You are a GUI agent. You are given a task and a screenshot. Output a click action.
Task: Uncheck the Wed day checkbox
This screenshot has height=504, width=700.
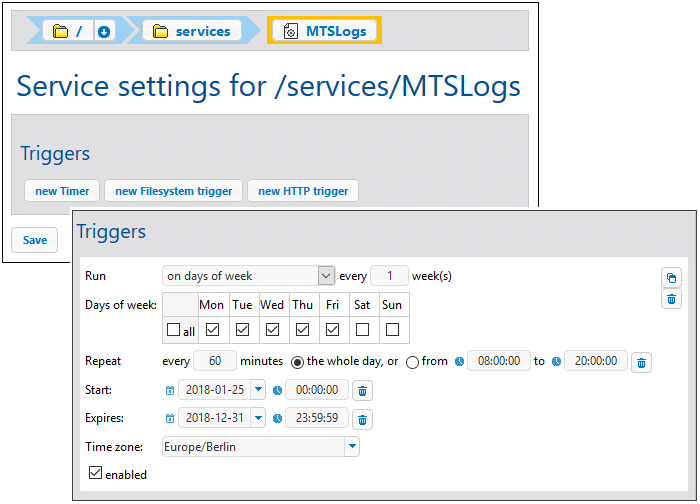coord(272,329)
